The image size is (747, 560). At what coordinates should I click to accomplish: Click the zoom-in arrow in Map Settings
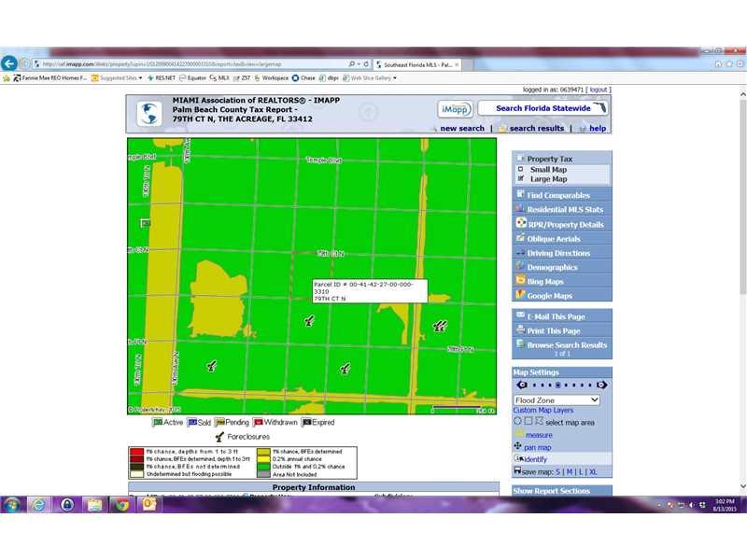coord(602,385)
